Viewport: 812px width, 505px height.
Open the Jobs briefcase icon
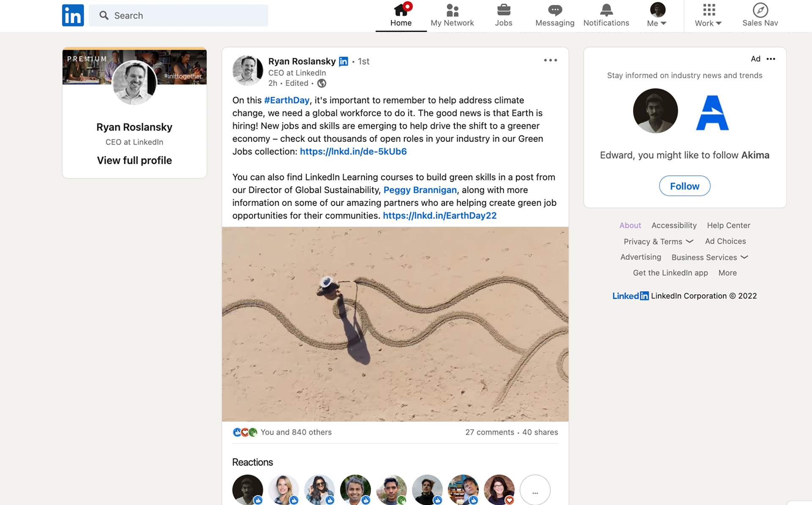(x=503, y=10)
